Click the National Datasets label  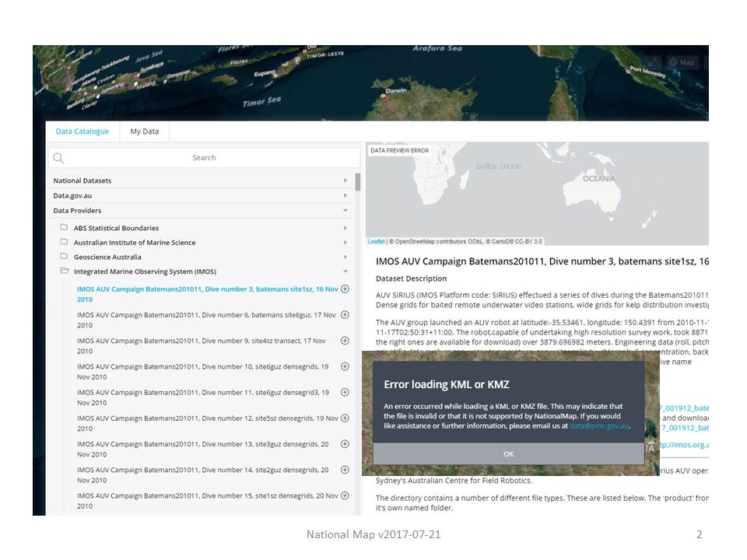point(82,181)
